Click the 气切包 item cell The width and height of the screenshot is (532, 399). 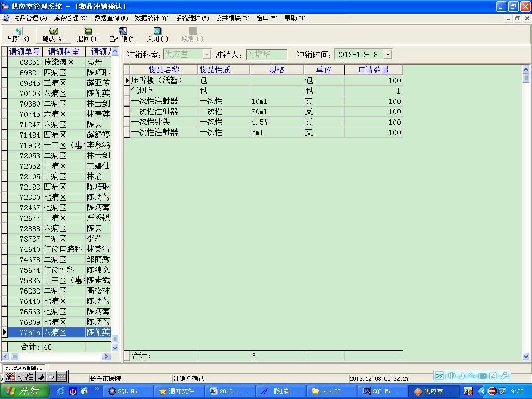pos(164,91)
